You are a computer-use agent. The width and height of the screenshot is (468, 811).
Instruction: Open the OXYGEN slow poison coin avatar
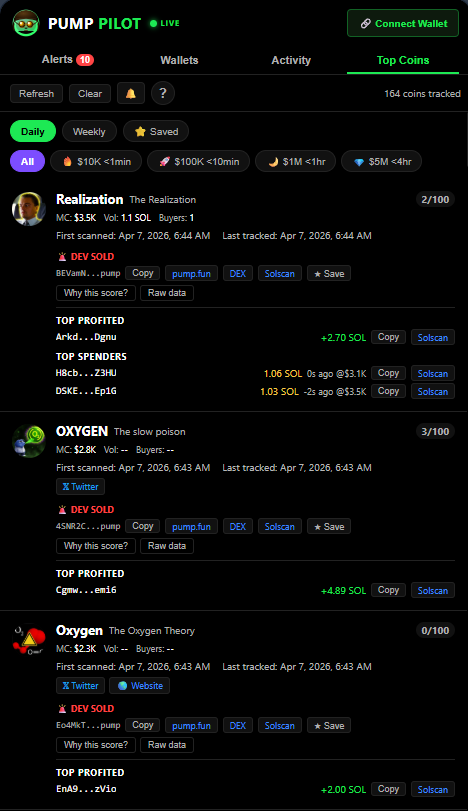tap(28, 441)
